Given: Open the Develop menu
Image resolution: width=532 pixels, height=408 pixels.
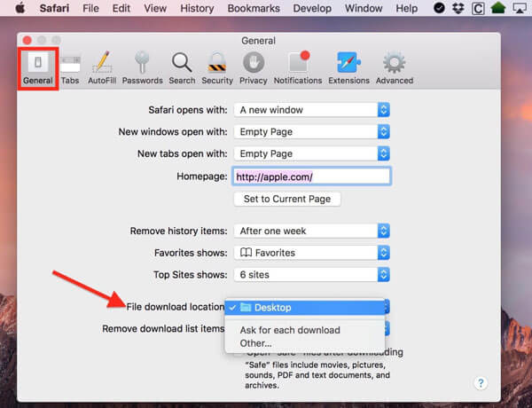Looking at the screenshot, I should [312, 8].
